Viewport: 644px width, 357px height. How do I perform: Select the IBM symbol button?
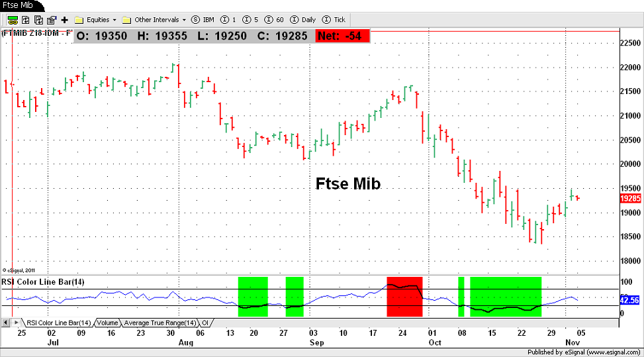[x=203, y=20]
